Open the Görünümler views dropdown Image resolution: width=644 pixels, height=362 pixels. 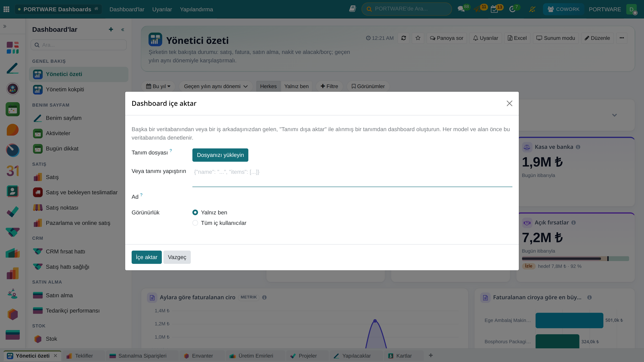(368, 86)
